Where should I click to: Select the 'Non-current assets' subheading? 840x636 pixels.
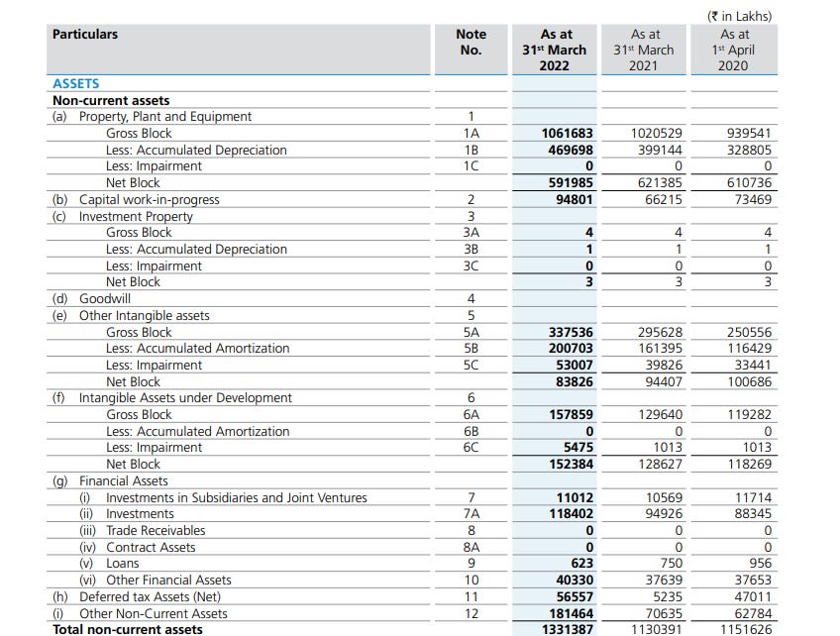[111, 100]
